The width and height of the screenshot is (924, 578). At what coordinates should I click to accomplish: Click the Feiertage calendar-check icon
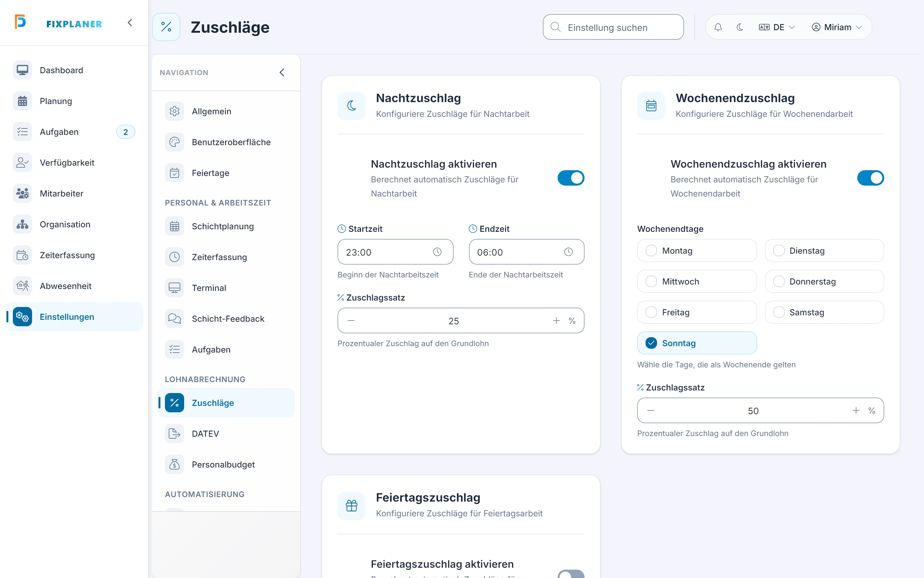coord(175,173)
